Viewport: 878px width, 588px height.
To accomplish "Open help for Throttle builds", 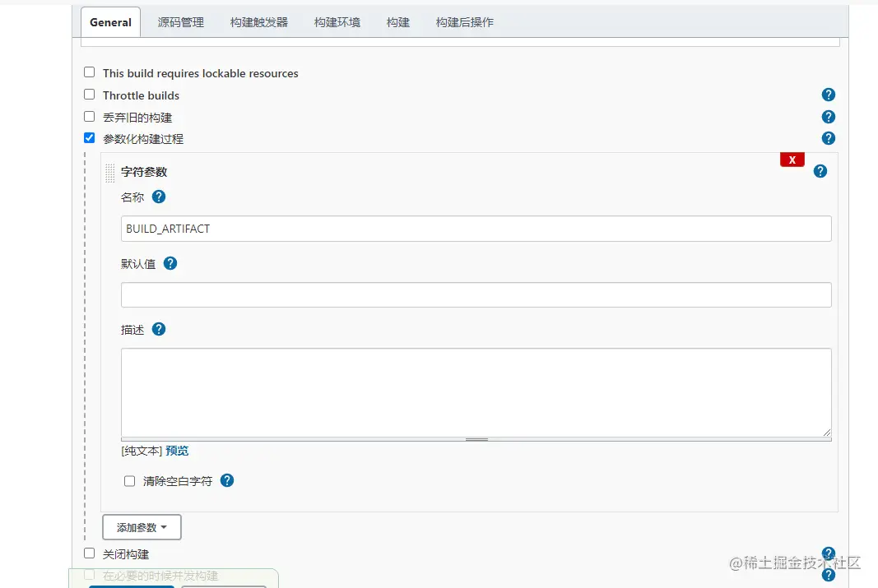I will (x=828, y=95).
